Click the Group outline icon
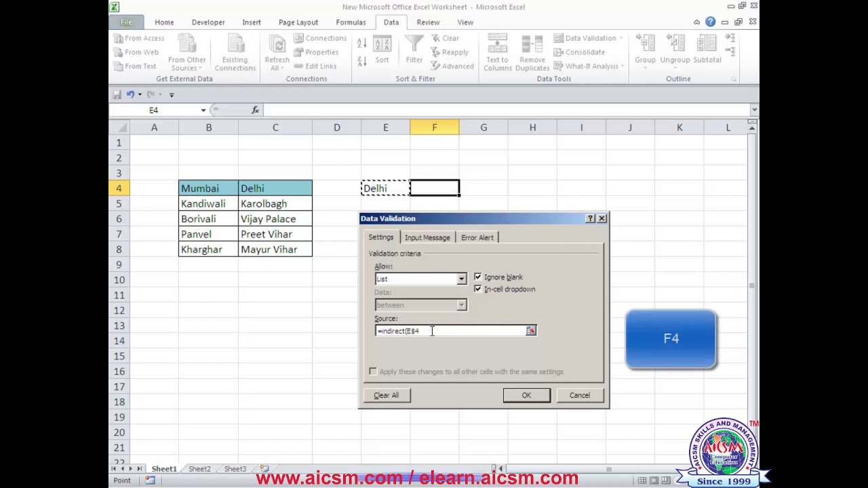The image size is (868, 488). click(645, 43)
